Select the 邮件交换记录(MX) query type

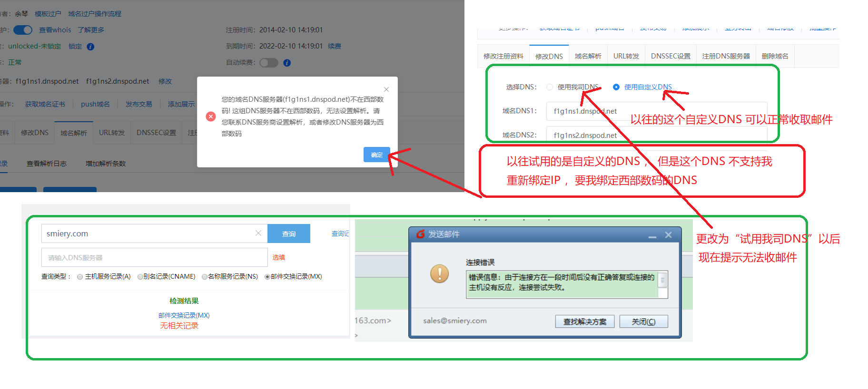267,277
